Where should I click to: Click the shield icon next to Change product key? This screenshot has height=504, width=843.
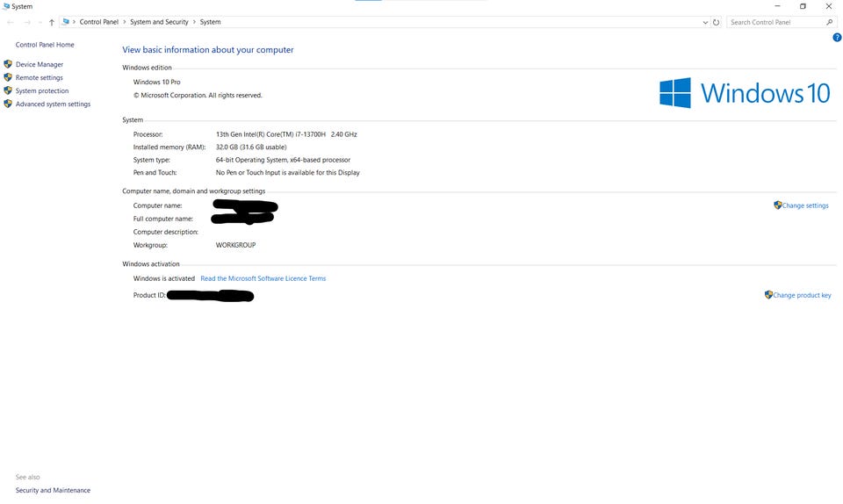(768, 294)
